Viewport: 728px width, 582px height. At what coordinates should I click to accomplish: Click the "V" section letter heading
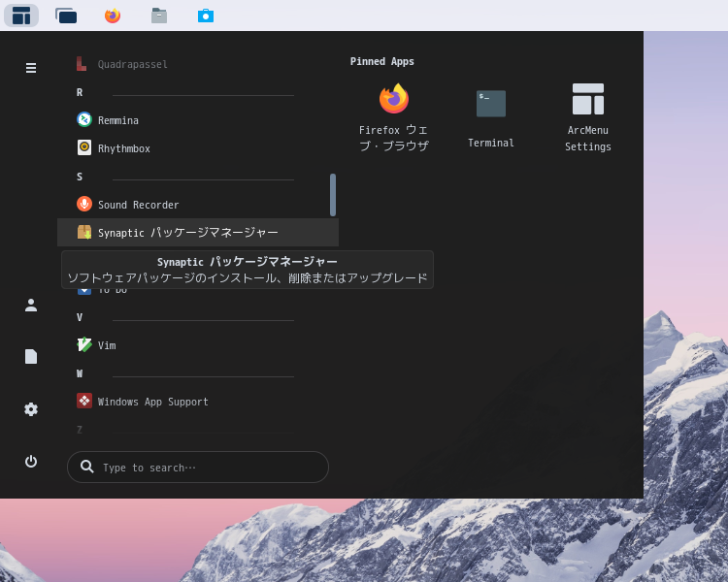pyautogui.click(x=80, y=317)
